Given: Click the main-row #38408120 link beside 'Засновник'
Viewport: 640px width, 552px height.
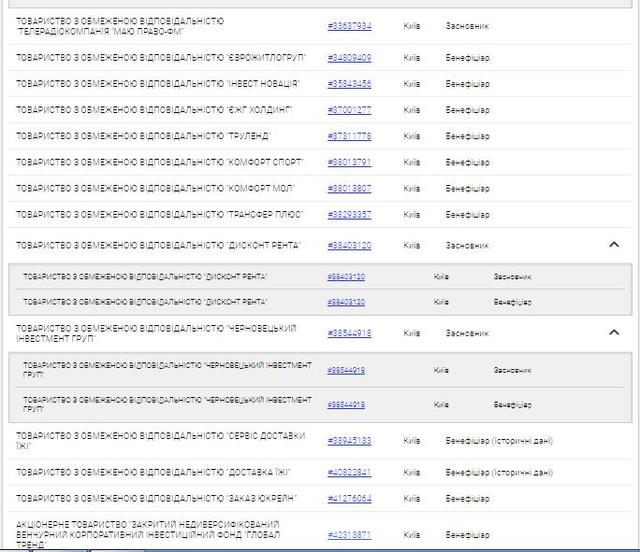Looking at the screenshot, I should pyautogui.click(x=349, y=245).
